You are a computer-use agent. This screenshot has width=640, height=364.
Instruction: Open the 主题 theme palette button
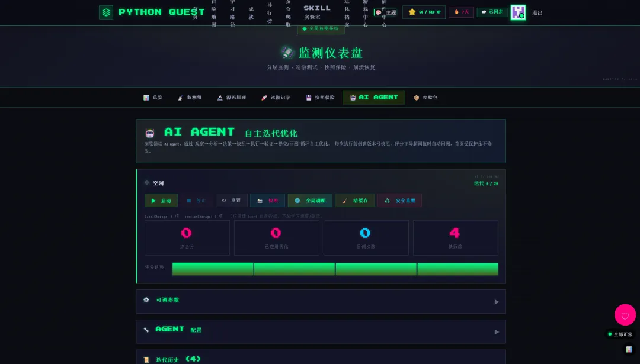385,12
